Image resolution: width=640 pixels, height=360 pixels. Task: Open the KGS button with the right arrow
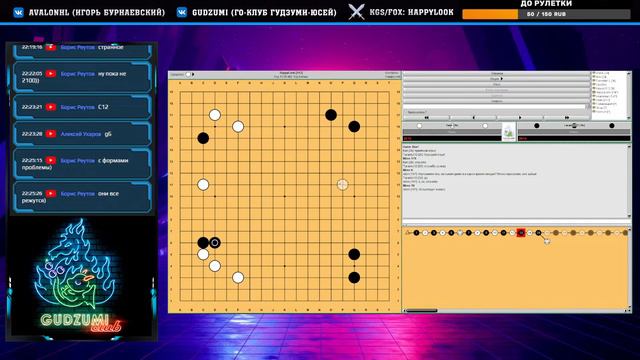[496, 79]
